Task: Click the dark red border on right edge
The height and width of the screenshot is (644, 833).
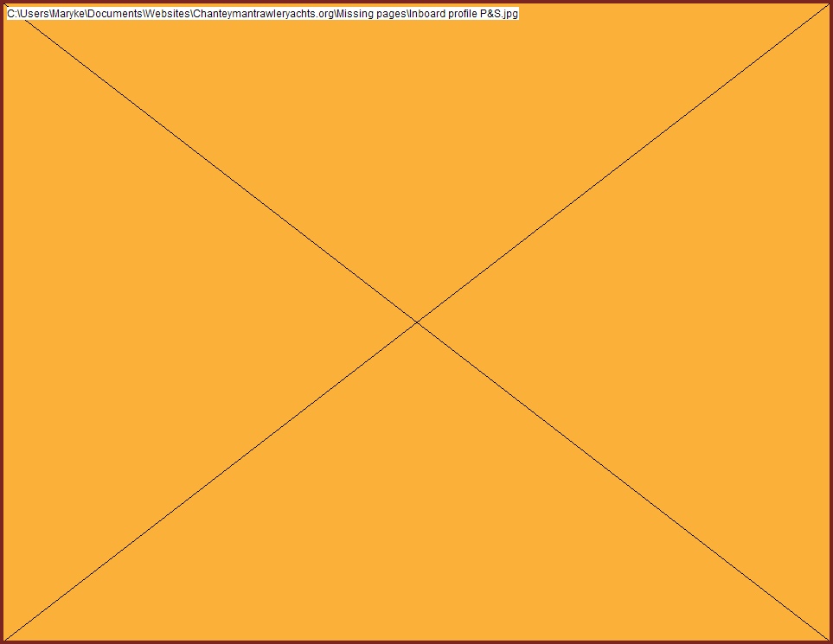Action: coord(830,322)
